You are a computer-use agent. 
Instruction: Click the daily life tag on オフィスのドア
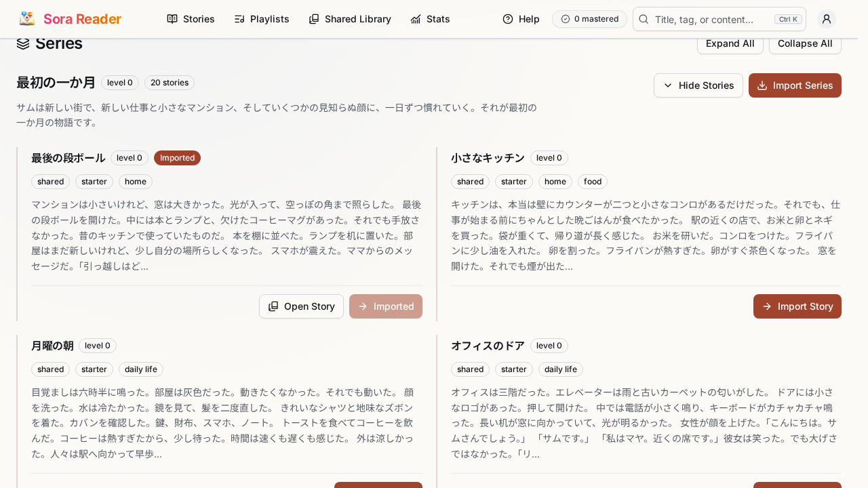(561, 369)
